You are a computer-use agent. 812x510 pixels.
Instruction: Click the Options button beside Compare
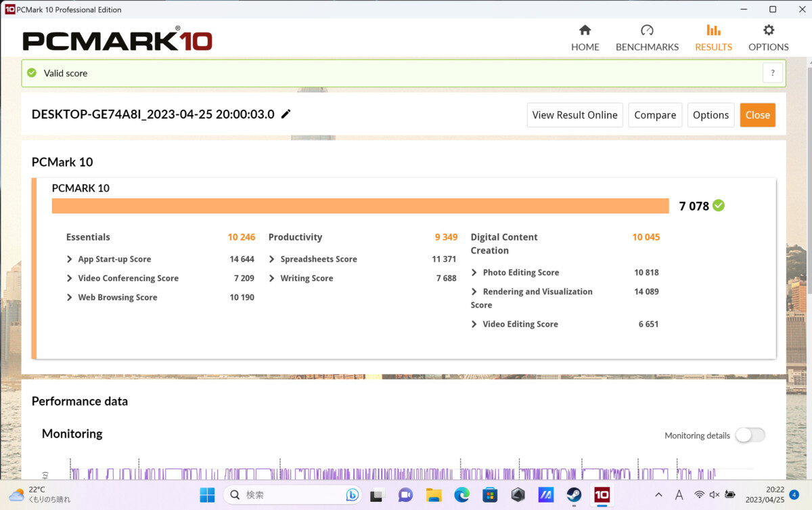(710, 115)
